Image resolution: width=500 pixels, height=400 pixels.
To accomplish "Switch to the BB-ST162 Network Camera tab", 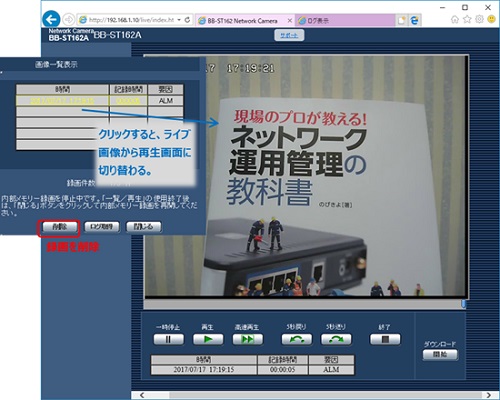I will point(241,21).
